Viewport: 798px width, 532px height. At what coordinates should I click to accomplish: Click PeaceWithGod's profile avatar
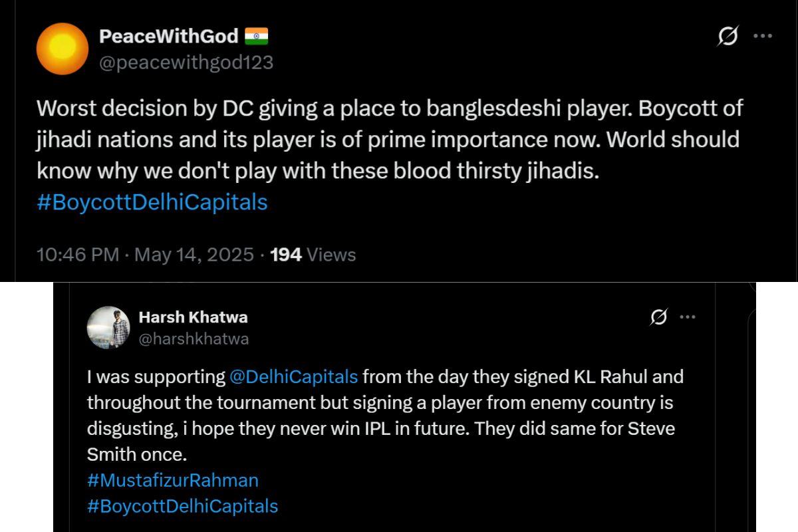tap(63, 49)
